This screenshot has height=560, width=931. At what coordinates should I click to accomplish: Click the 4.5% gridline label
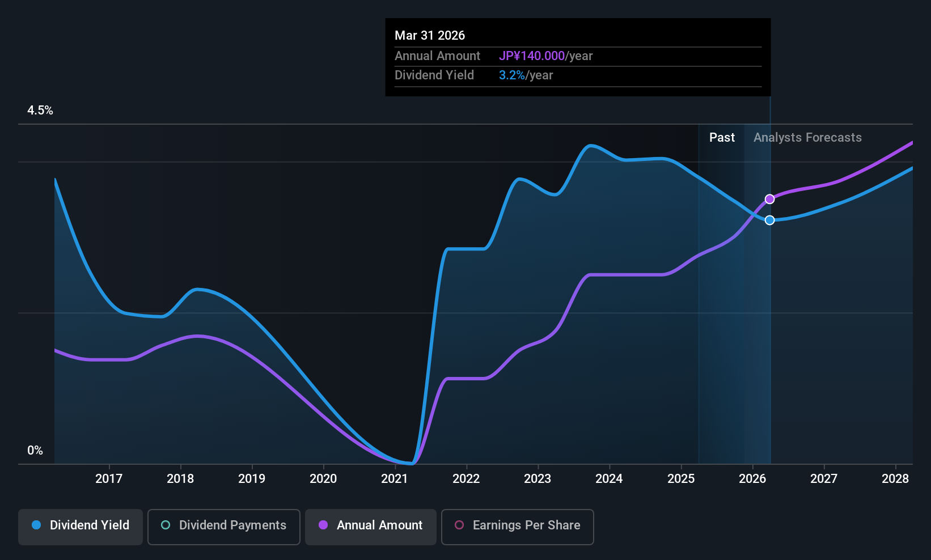[x=40, y=111]
